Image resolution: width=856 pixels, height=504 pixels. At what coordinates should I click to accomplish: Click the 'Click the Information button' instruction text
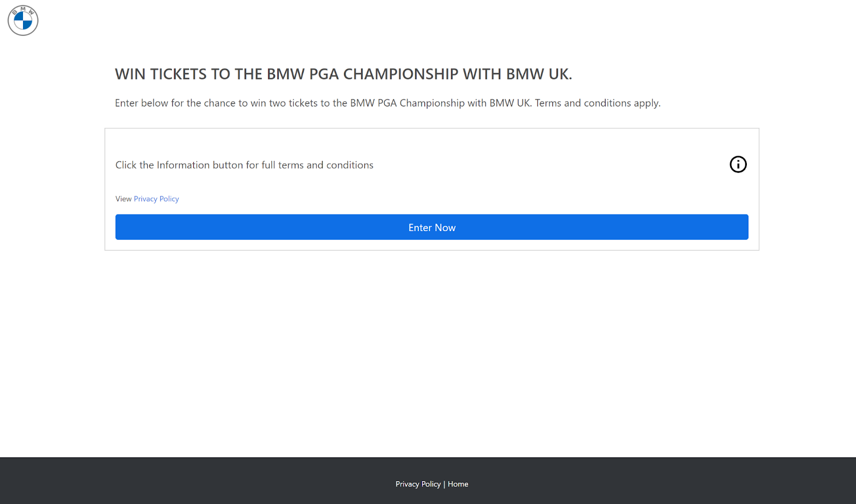tap(244, 165)
